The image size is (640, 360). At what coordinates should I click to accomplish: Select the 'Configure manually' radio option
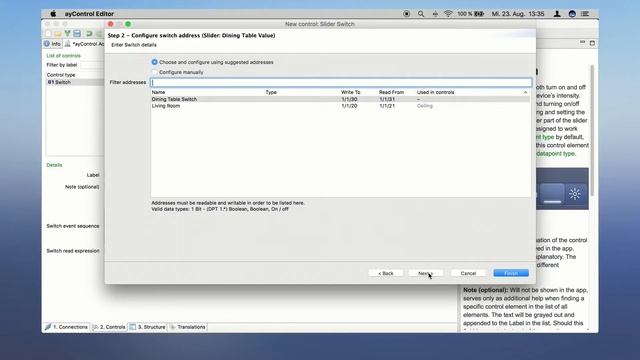click(154, 72)
